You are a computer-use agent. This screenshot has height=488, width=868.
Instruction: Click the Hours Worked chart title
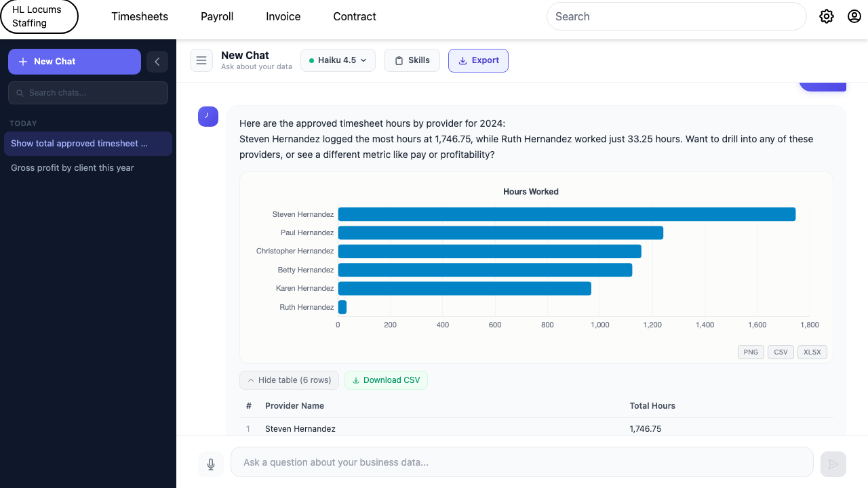click(x=531, y=192)
